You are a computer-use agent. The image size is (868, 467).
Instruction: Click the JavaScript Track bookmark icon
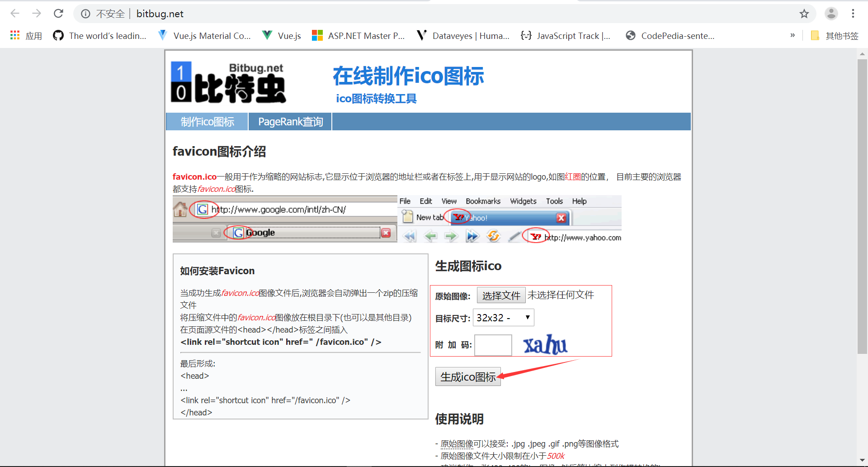526,35
